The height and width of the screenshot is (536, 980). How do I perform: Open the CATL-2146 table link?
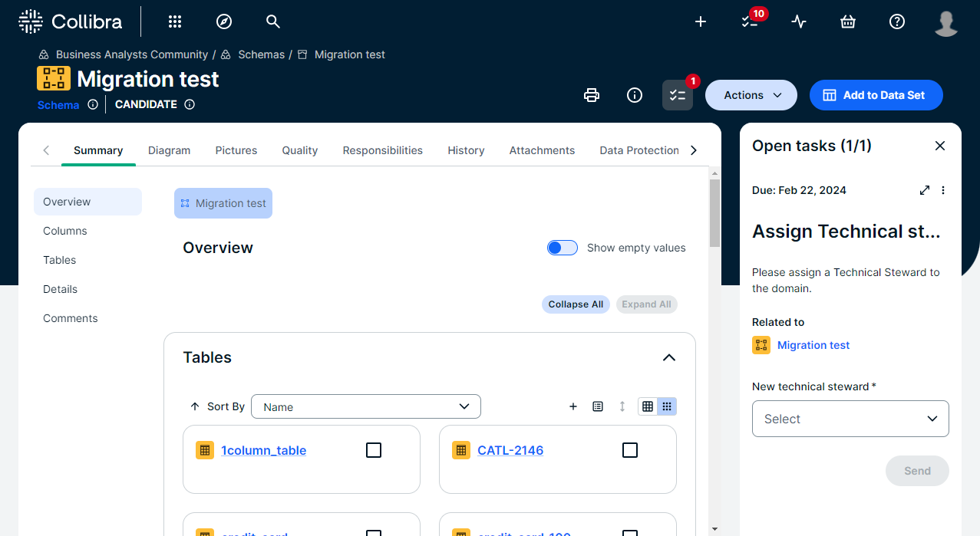[510, 450]
